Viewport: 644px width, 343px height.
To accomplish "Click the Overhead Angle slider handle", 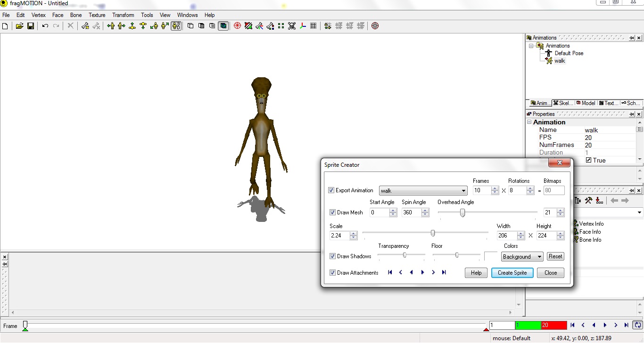I will (x=462, y=213).
